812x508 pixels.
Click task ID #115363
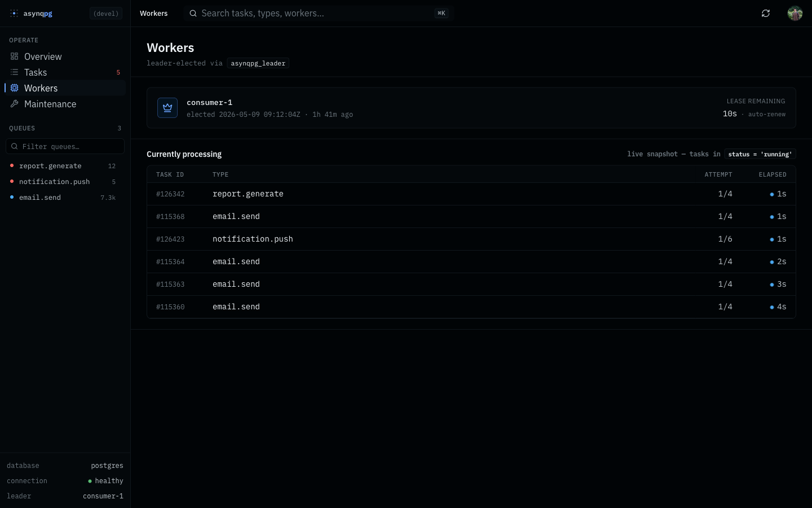[170, 284]
